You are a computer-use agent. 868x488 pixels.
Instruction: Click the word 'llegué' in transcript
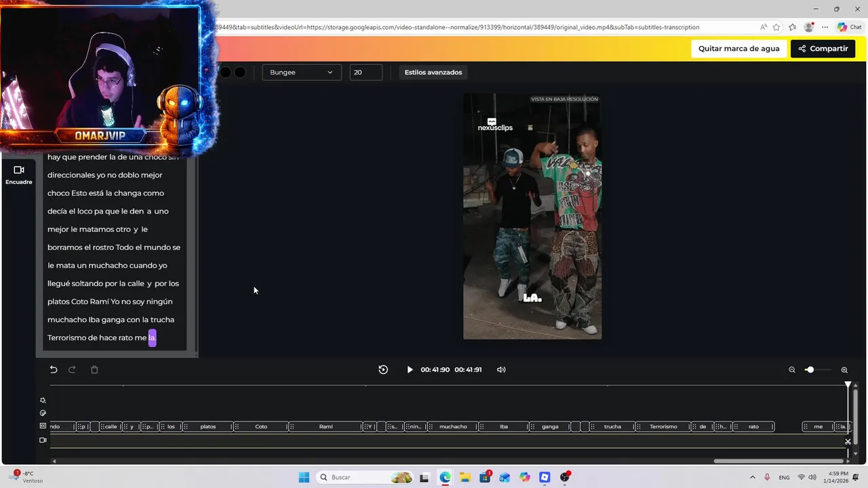coord(58,284)
